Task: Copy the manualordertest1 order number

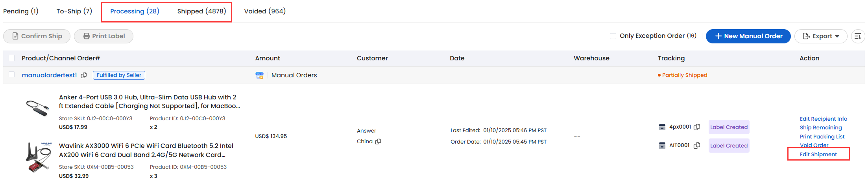Action: click(x=84, y=75)
